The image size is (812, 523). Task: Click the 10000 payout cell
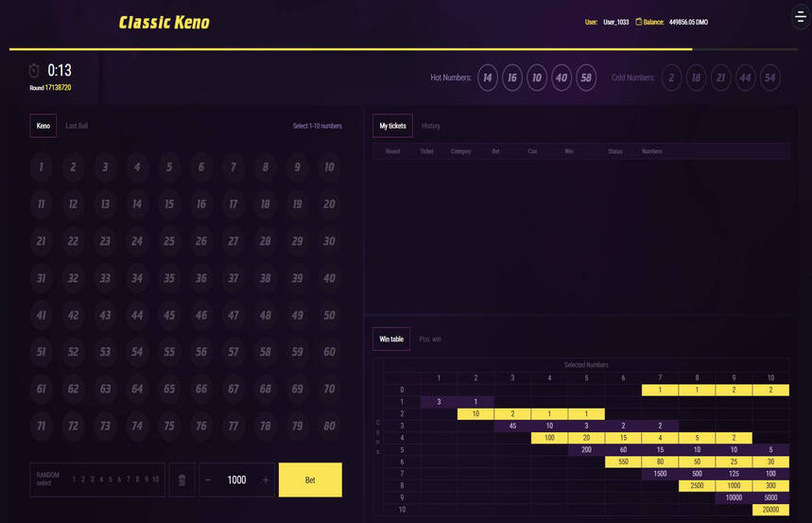(x=734, y=497)
